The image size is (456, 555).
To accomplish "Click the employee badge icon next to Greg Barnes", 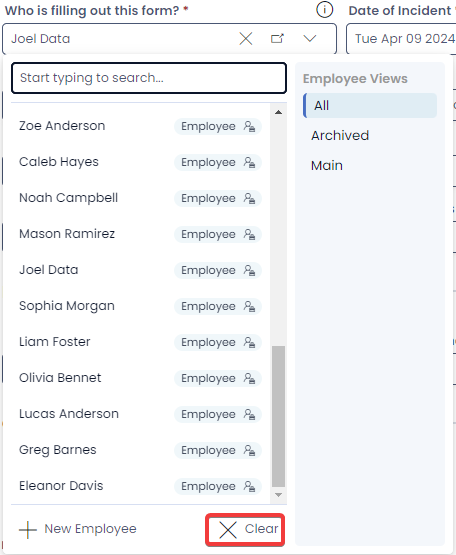I will tap(249, 450).
